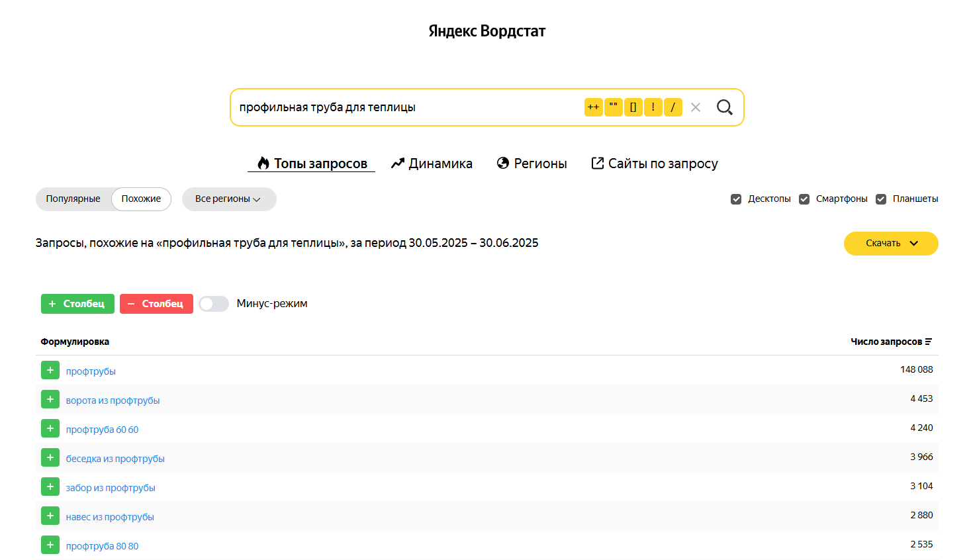The width and height of the screenshot is (973, 560).
Task: Open the забор из профтрубы link
Action: pos(111,488)
